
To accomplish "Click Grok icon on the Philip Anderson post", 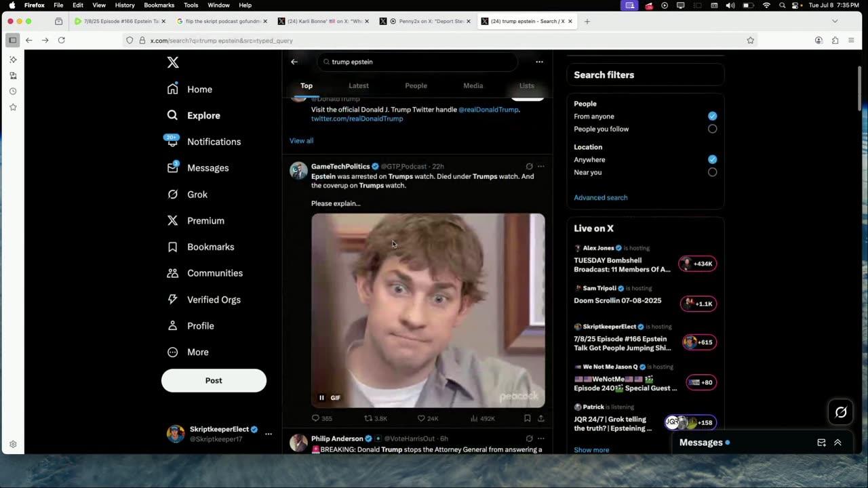I will 529,439.
